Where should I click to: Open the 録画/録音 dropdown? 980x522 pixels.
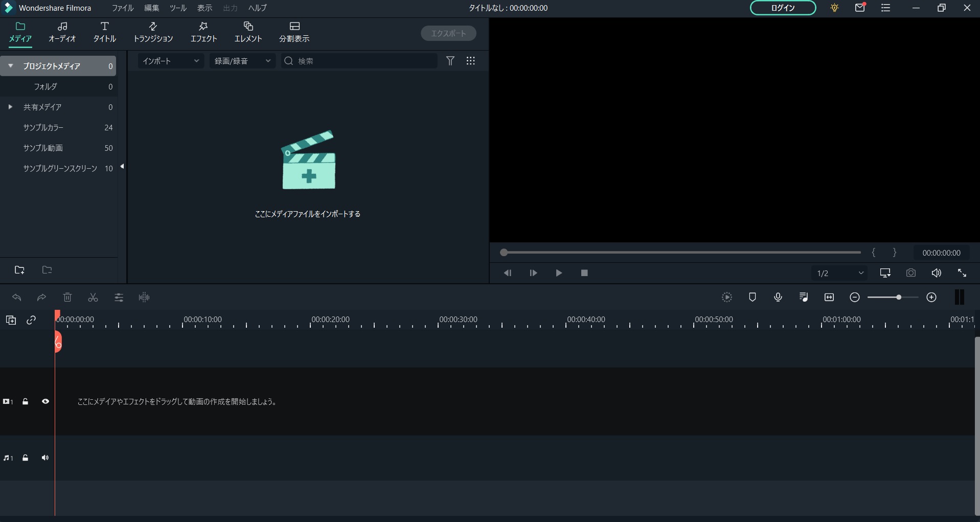tap(242, 60)
